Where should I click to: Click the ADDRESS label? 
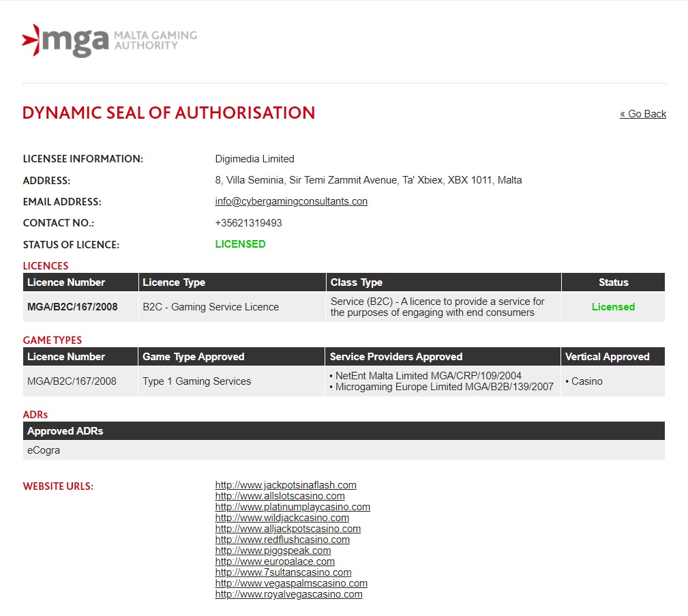46,181
